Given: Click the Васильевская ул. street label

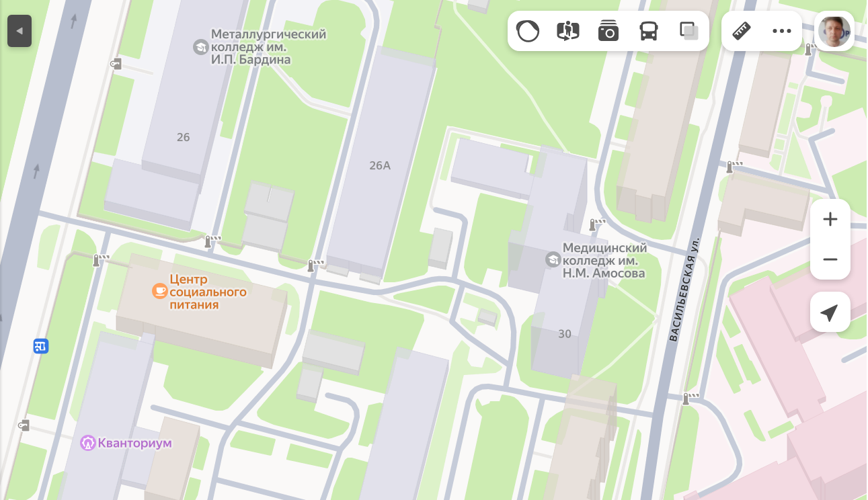Looking at the screenshot, I should pyautogui.click(x=685, y=289).
